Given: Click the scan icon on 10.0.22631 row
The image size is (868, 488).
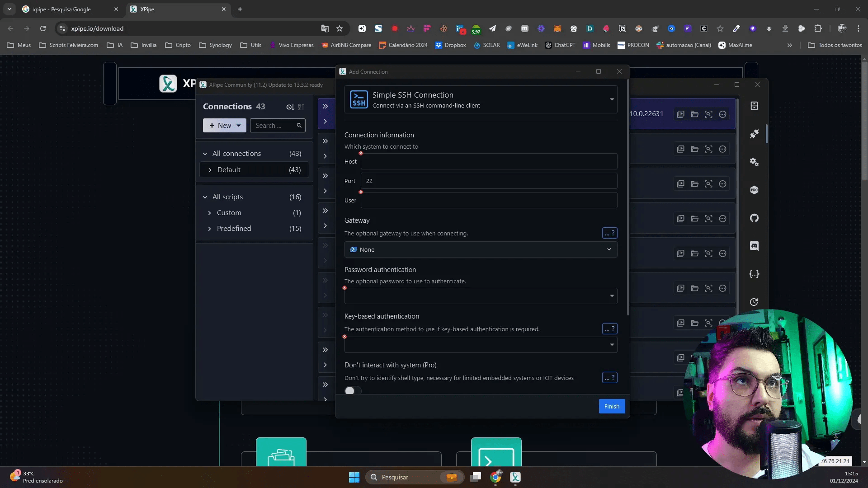Looking at the screenshot, I should click(x=709, y=114).
